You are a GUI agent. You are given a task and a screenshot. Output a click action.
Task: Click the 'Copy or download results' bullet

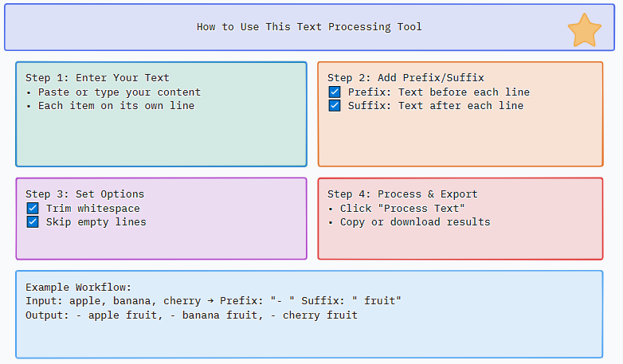[414, 221]
